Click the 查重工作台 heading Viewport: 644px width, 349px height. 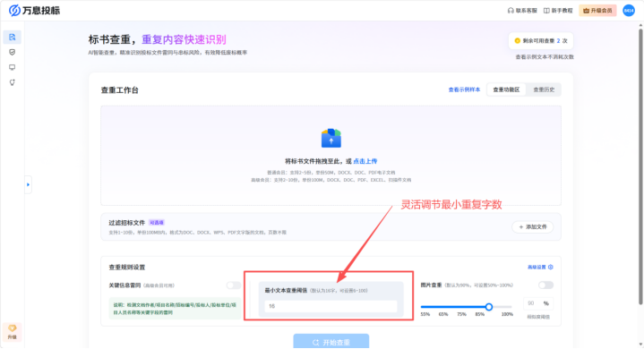point(119,90)
